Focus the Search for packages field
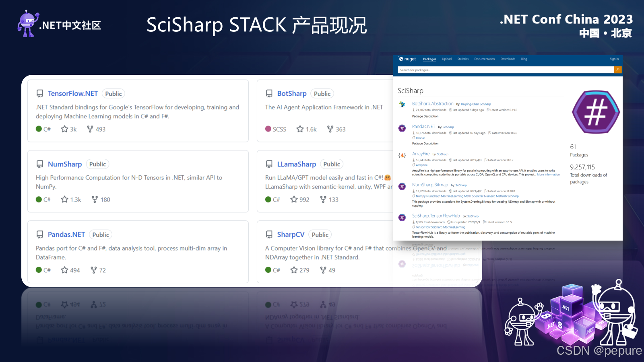 pos(506,70)
